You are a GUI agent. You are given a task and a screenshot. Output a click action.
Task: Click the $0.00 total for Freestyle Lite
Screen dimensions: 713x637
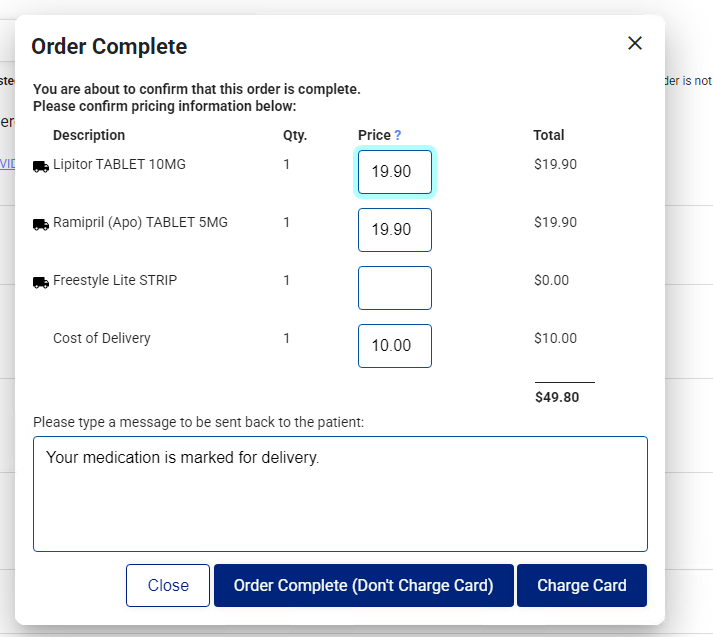(x=552, y=280)
